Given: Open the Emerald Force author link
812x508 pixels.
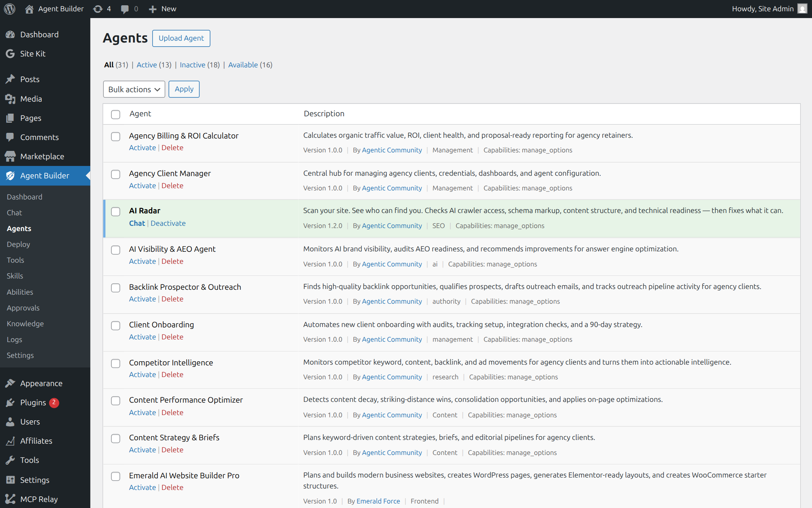Looking at the screenshot, I should coord(378,501).
